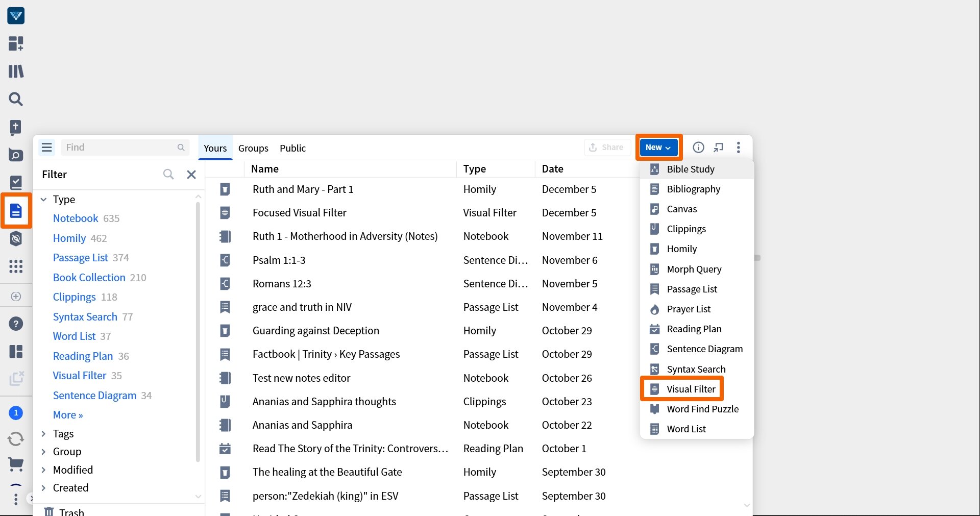The image size is (980, 516).
Task: Click the Find input field
Action: point(125,148)
